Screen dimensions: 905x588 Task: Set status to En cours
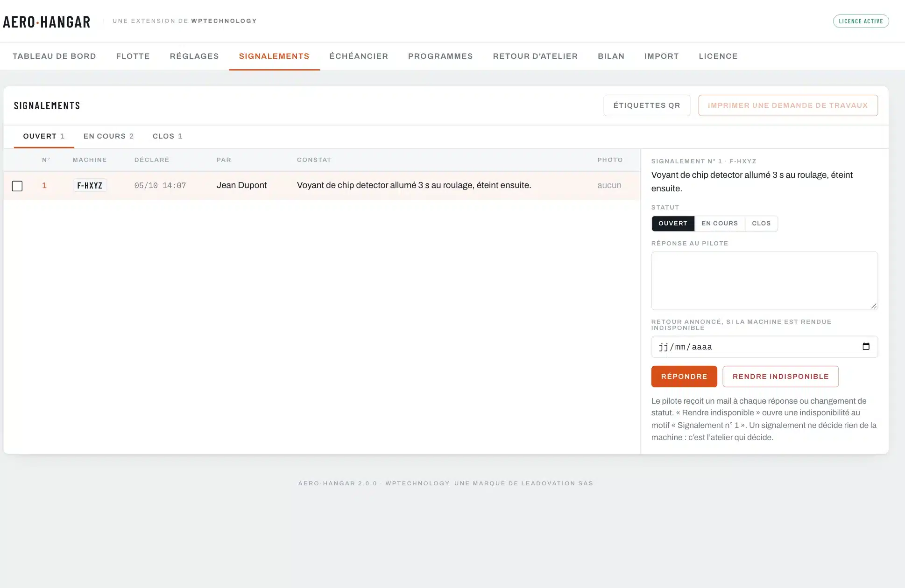720,224
